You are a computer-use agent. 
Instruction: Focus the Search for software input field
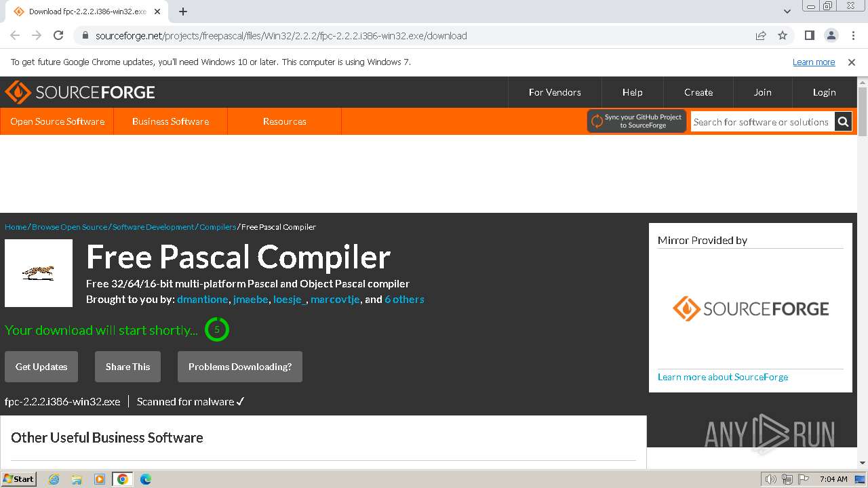[x=762, y=122]
